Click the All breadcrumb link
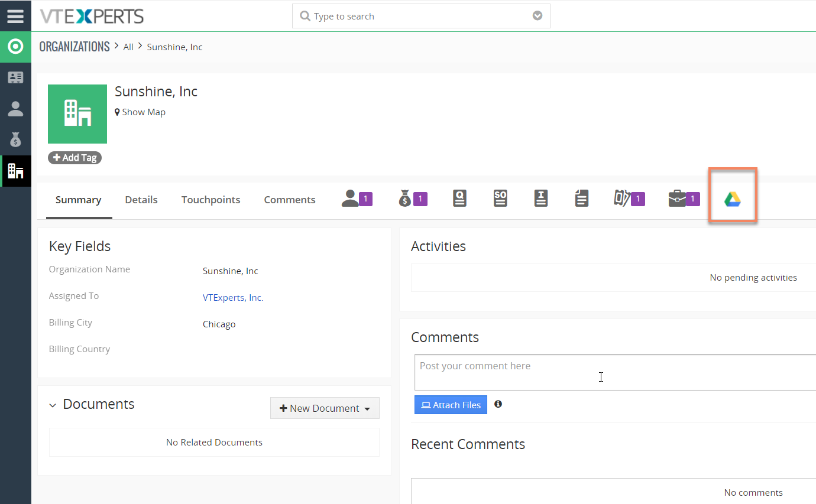 (x=128, y=47)
